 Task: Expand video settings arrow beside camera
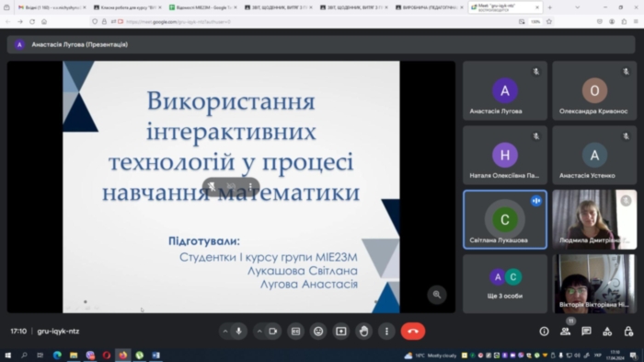259,332
